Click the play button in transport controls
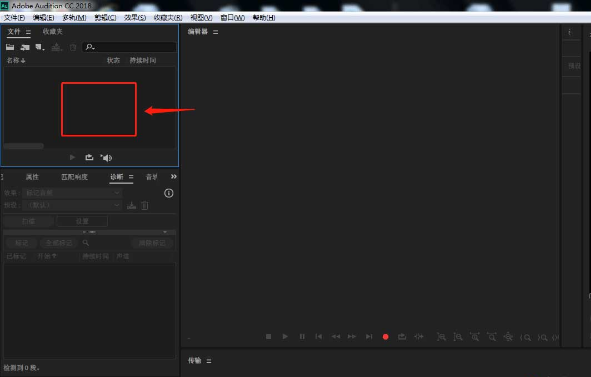This screenshot has height=377, width=591. click(x=285, y=336)
